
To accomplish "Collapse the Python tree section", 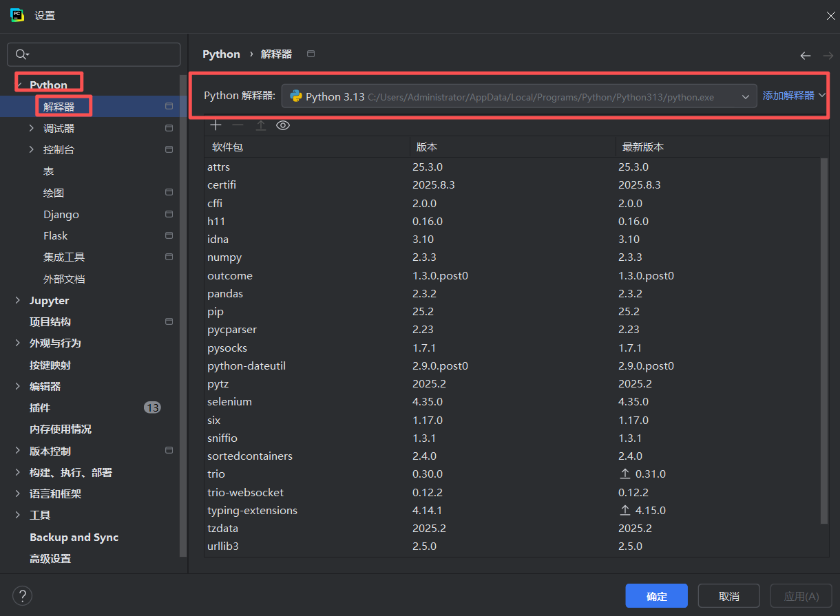I will tap(19, 85).
